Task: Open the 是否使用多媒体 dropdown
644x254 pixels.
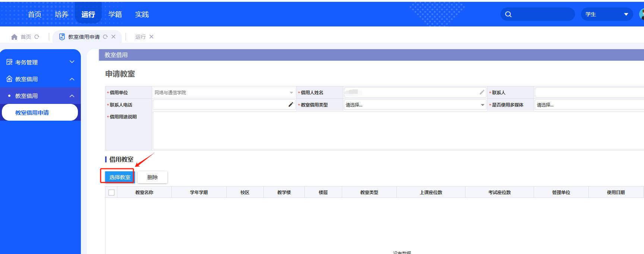Action: pyautogui.click(x=590, y=105)
